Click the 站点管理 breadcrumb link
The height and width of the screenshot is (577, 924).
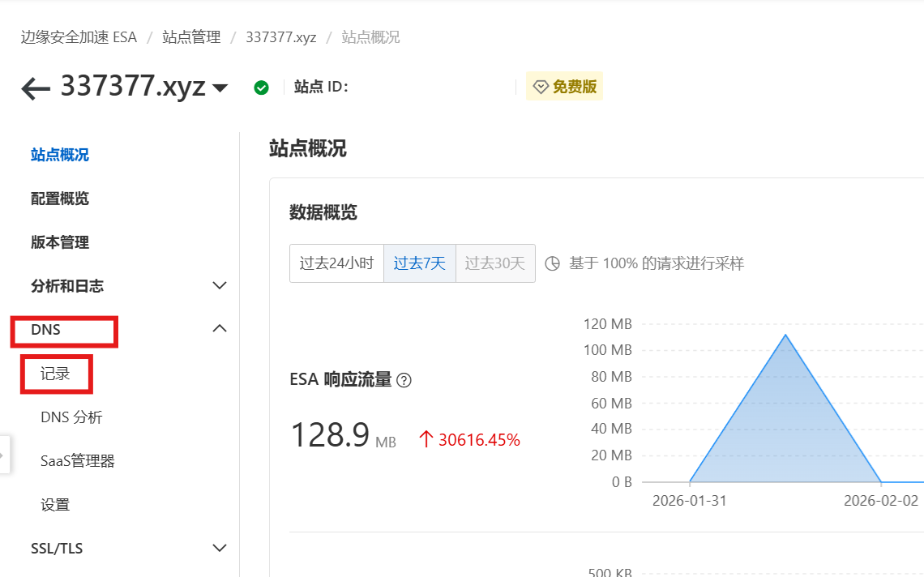click(x=191, y=37)
